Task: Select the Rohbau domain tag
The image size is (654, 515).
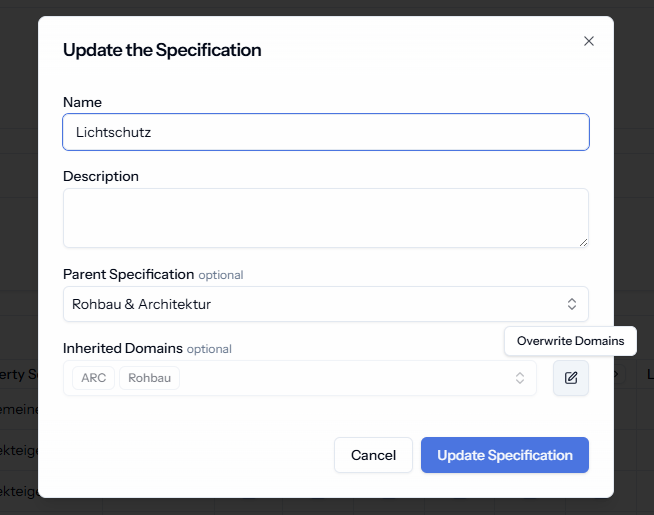Action: click(x=149, y=378)
